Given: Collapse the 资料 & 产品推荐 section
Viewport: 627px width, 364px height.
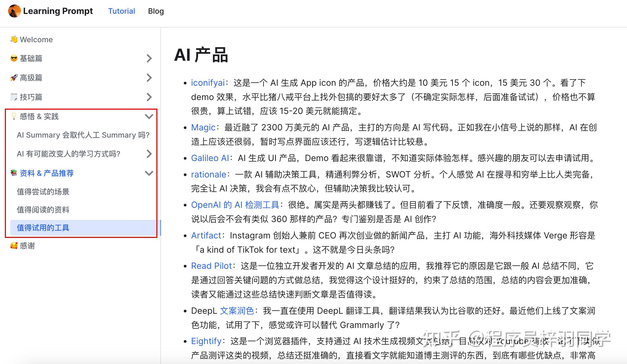Looking at the screenshot, I should coord(149,173).
